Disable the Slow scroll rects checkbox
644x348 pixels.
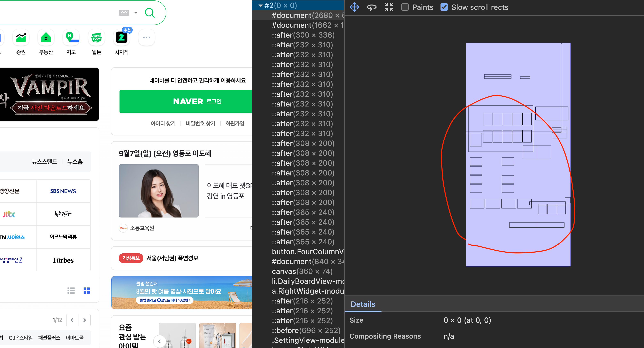tap(444, 7)
